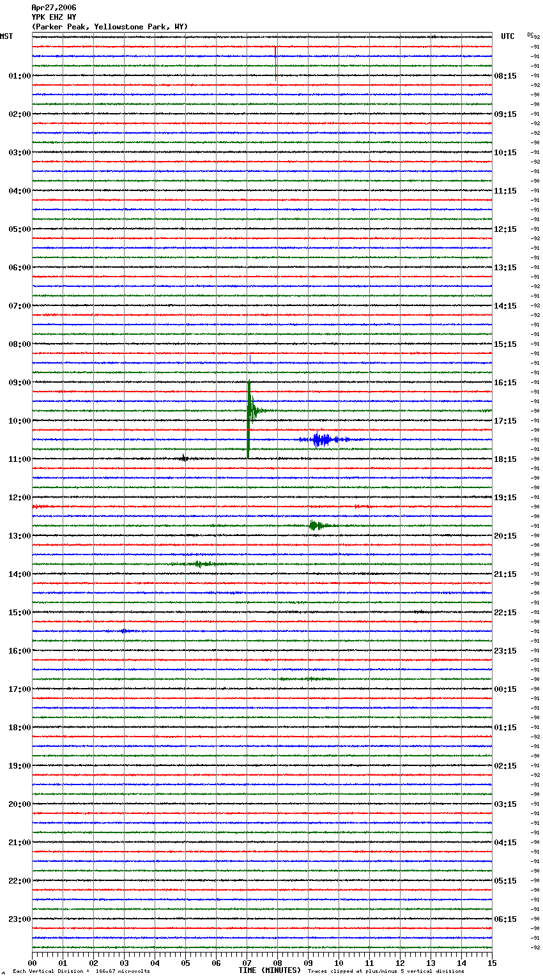Click the 11:00 MST time label

(20, 459)
